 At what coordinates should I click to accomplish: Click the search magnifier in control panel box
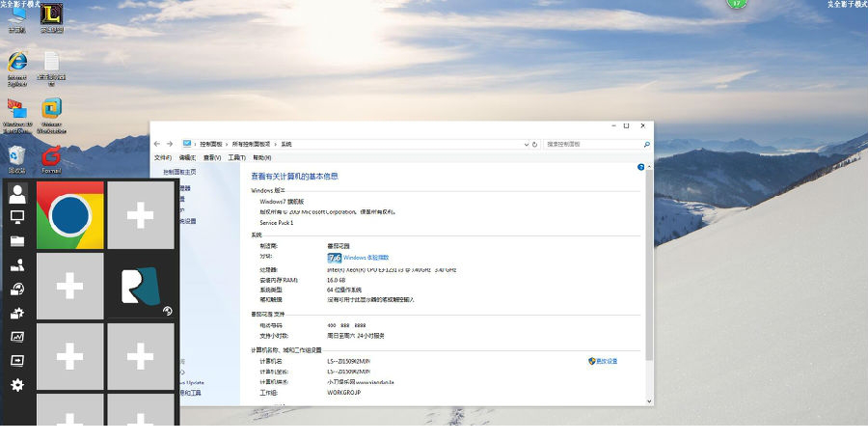pyautogui.click(x=646, y=144)
